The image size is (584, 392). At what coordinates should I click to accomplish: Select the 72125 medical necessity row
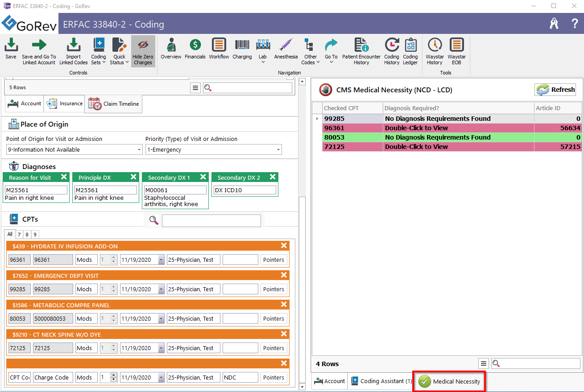pyautogui.click(x=452, y=147)
